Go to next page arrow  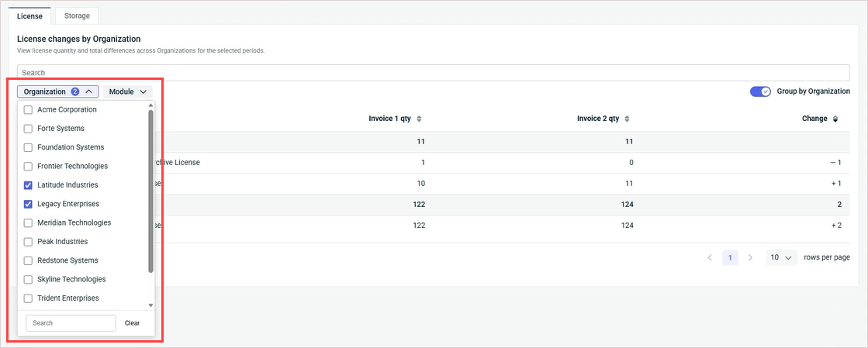coord(750,257)
